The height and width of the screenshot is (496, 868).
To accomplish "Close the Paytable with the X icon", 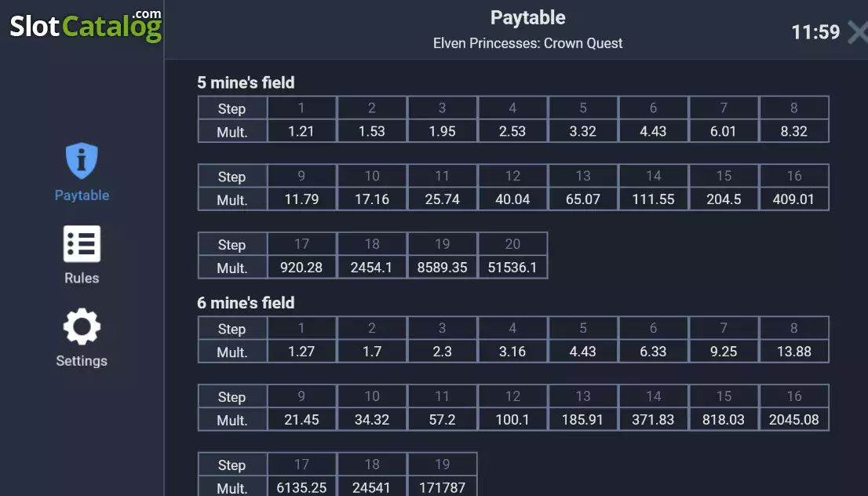I will coord(858,31).
